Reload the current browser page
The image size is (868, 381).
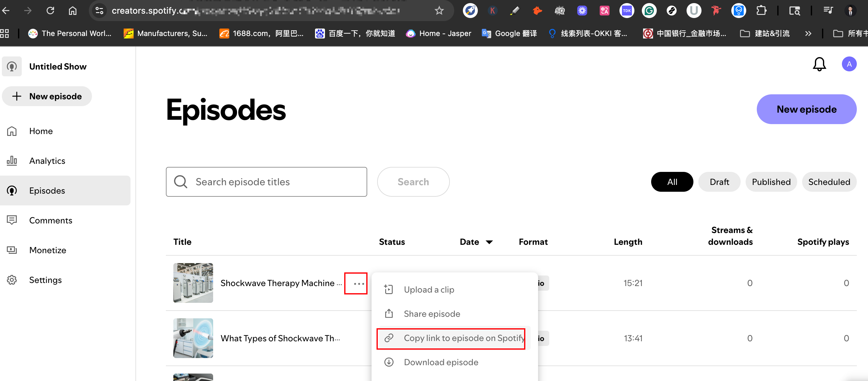click(50, 11)
